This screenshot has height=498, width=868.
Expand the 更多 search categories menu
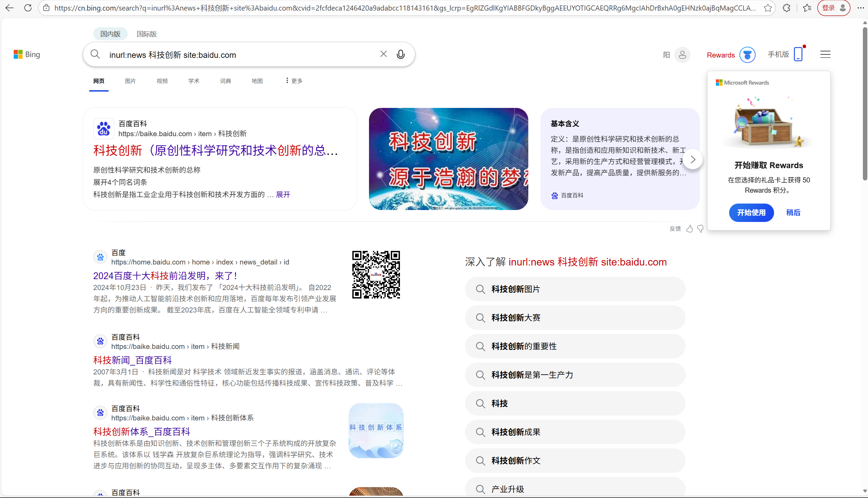click(294, 81)
